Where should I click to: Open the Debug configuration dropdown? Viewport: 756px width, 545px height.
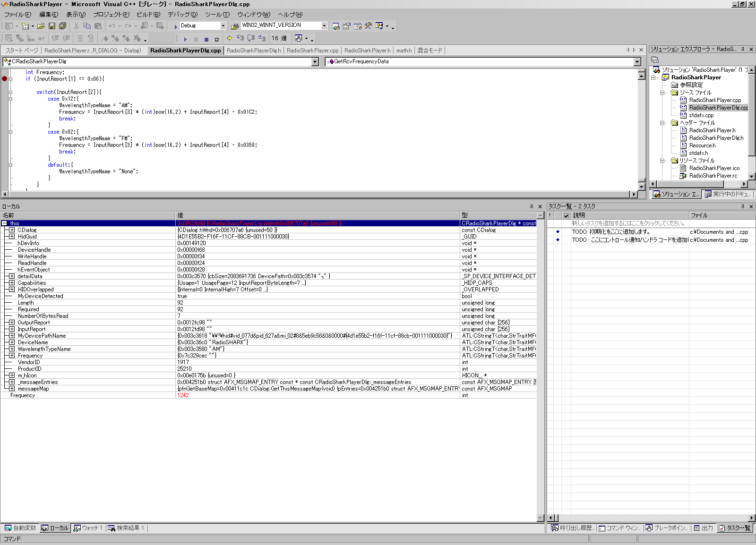coord(223,26)
